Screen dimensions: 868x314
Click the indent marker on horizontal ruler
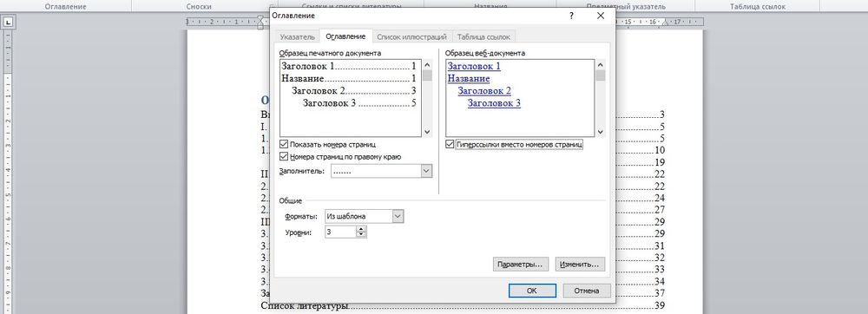[260, 23]
